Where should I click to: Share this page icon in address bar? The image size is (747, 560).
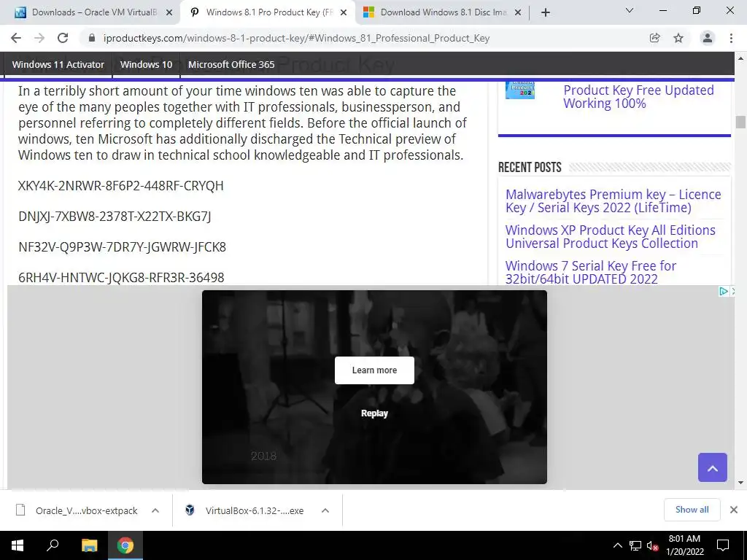[655, 38]
